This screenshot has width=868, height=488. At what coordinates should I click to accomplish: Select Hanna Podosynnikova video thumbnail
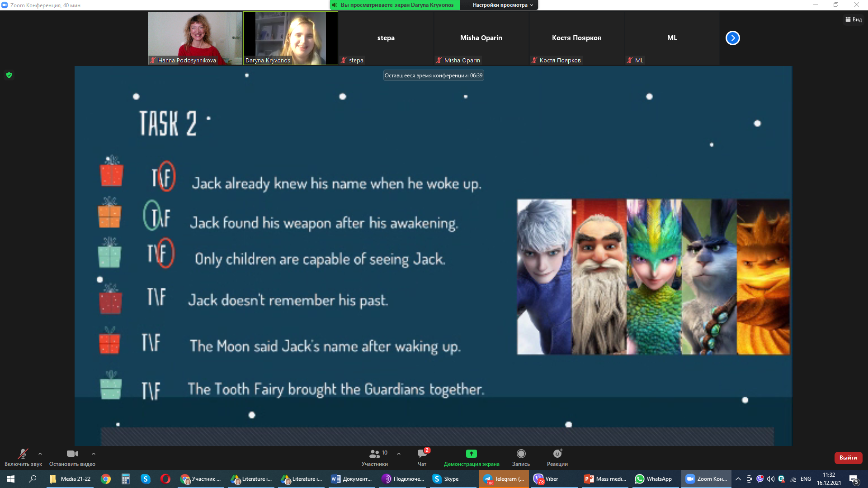(195, 38)
